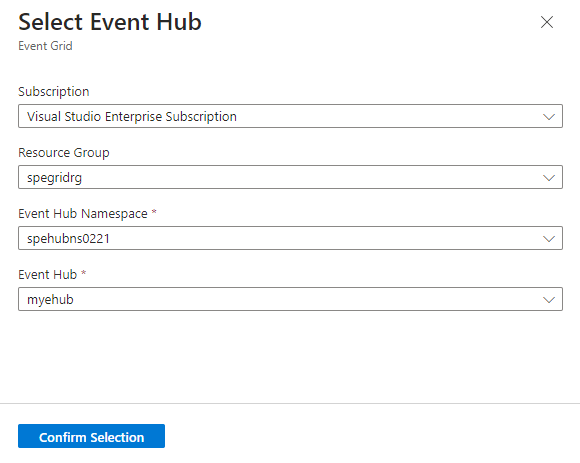580x463 pixels.
Task: Open the myehub event hub dropdown
Action: [290, 299]
